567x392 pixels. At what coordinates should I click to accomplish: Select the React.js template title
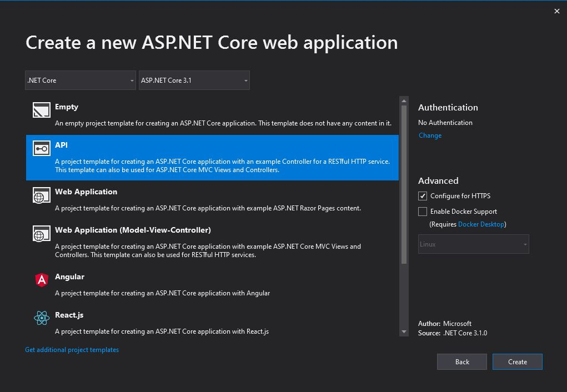click(x=69, y=315)
